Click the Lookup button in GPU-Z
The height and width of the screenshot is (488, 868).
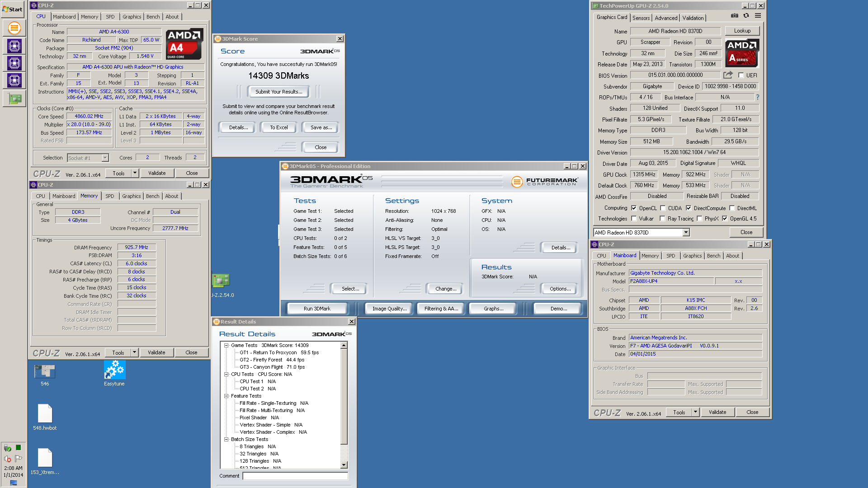742,31
